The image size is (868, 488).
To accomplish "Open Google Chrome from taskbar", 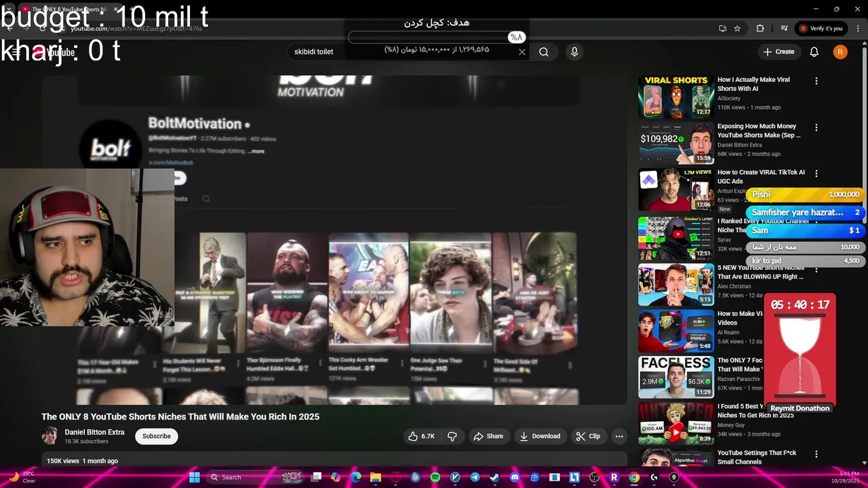I will pyautogui.click(x=634, y=477).
